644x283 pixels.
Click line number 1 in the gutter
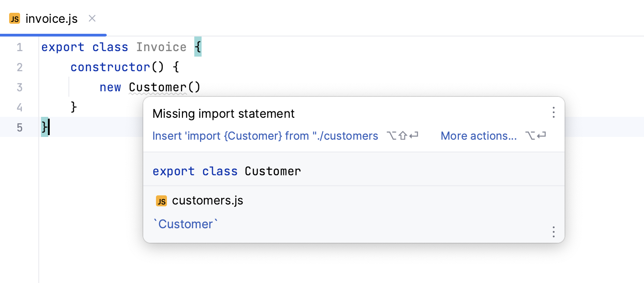(x=20, y=47)
